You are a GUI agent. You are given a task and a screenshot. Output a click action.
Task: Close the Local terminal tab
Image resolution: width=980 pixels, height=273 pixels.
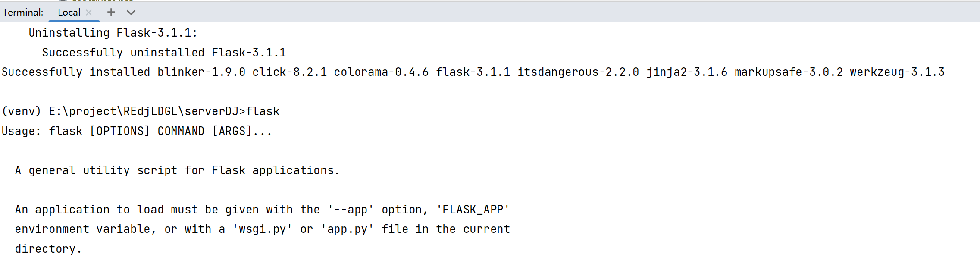89,12
